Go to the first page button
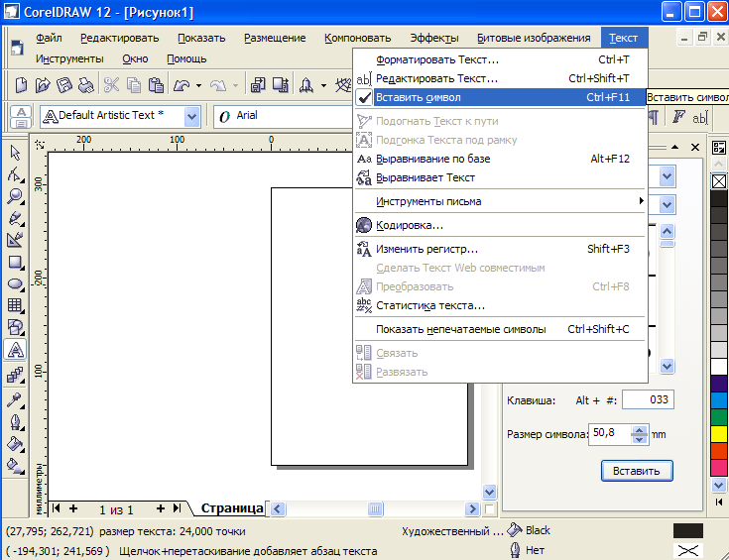Screen dimensions: 729x560 point(57,508)
